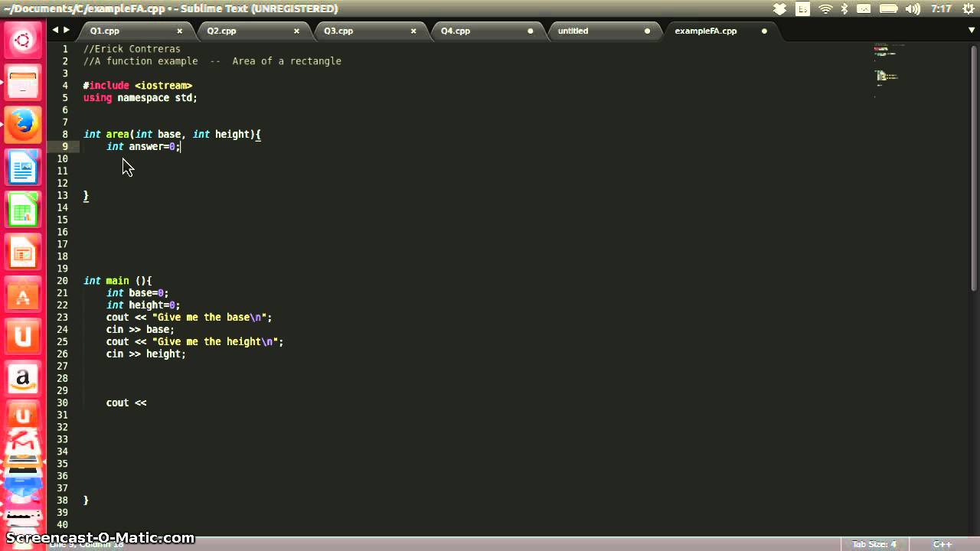Open LibreOffice Impress from the dock
This screenshot has width=980, height=551.
(23, 252)
